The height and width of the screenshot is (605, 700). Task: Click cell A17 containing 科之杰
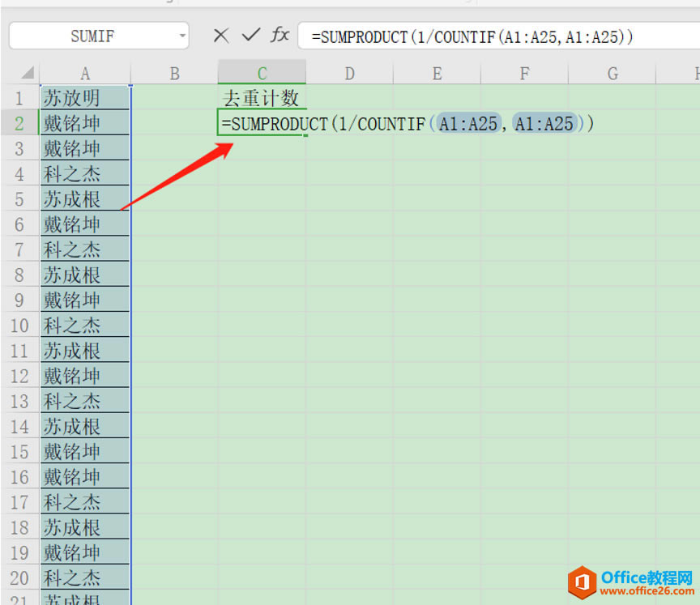coord(85,501)
